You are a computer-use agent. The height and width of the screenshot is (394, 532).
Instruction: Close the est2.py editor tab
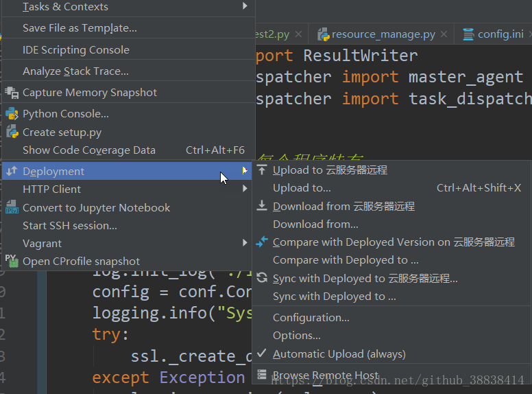[299, 34]
